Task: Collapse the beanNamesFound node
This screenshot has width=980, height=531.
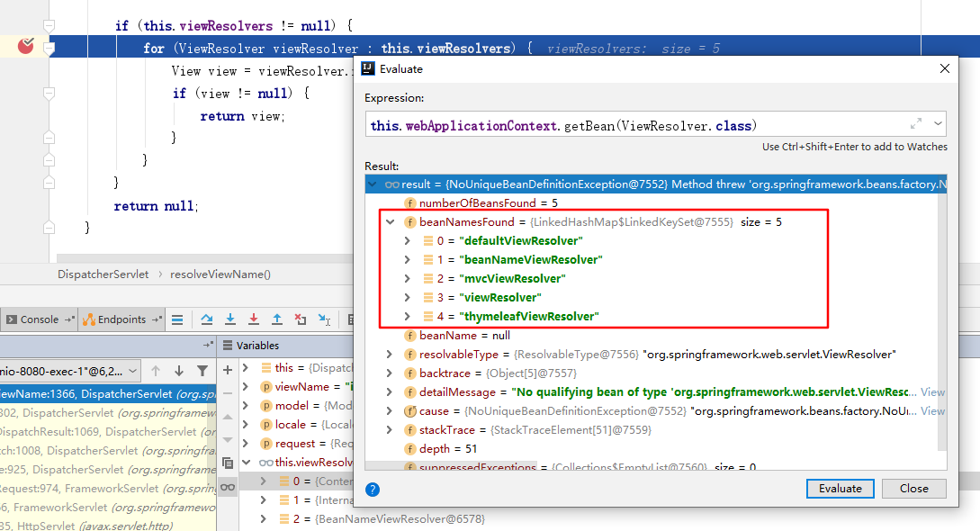Action: (x=391, y=222)
